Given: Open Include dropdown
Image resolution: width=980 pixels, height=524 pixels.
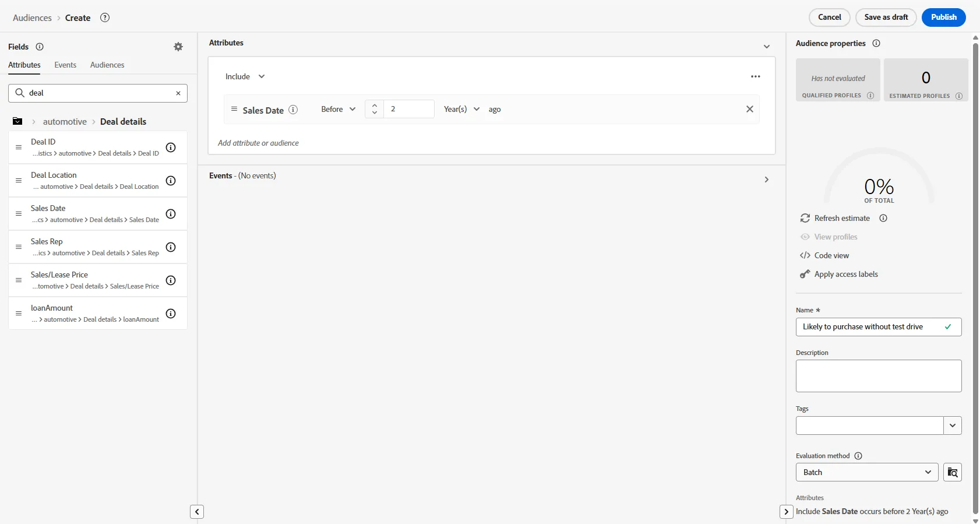Looking at the screenshot, I should [x=245, y=76].
